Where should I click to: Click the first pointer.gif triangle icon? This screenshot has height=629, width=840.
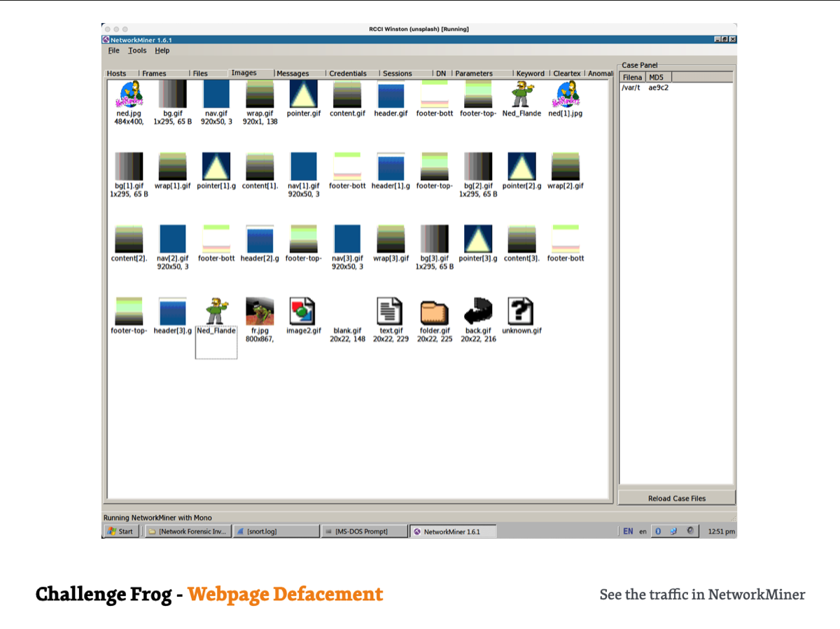[x=303, y=95]
